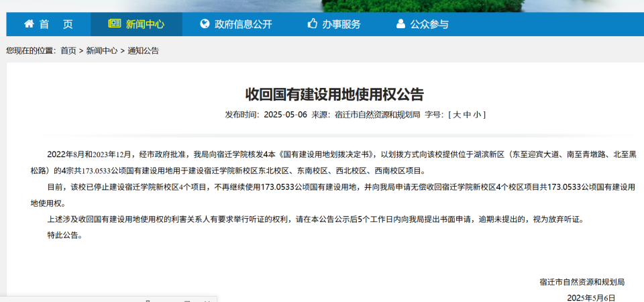Click the person icon beside 公众参与

400,24
